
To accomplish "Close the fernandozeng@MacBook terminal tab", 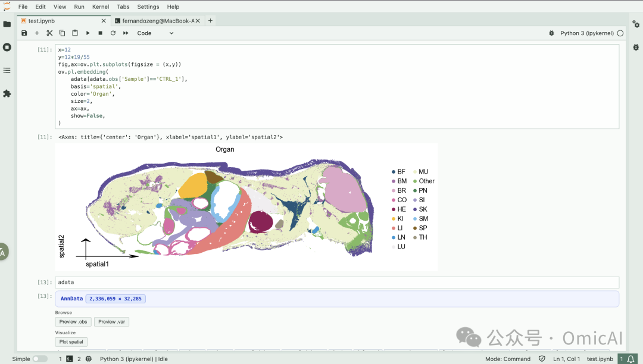I will 198,21.
